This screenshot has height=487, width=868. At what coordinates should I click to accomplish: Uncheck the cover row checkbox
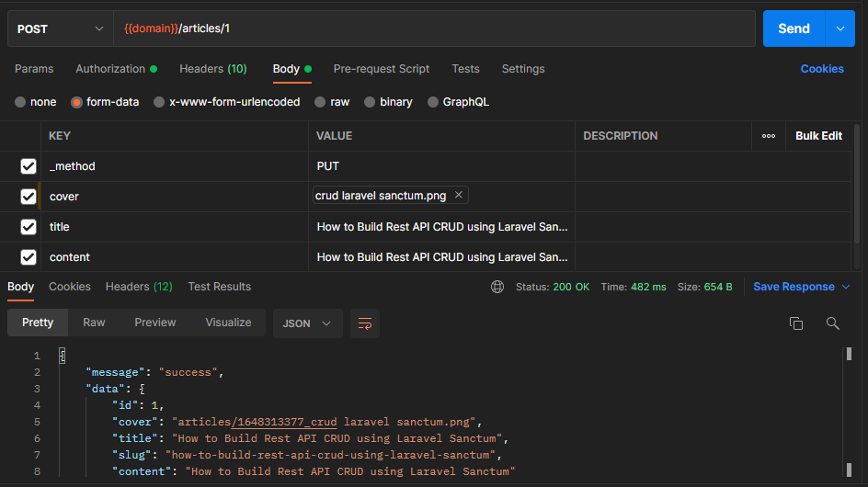29,197
